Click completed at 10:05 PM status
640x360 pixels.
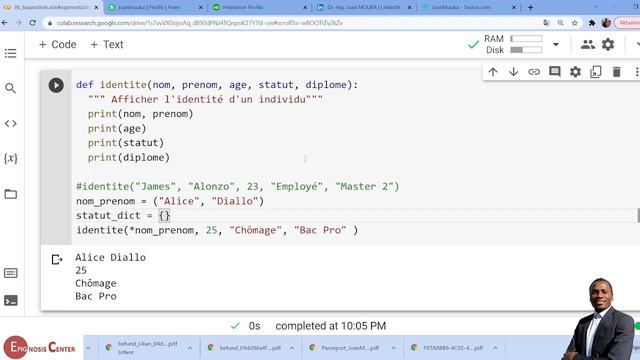(331, 326)
